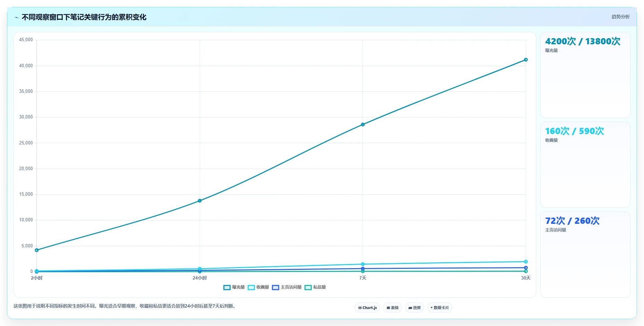Click the 4200次 / 13800次 card value
Viewport: 644px width, 326px height.
click(x=583, y=41)
